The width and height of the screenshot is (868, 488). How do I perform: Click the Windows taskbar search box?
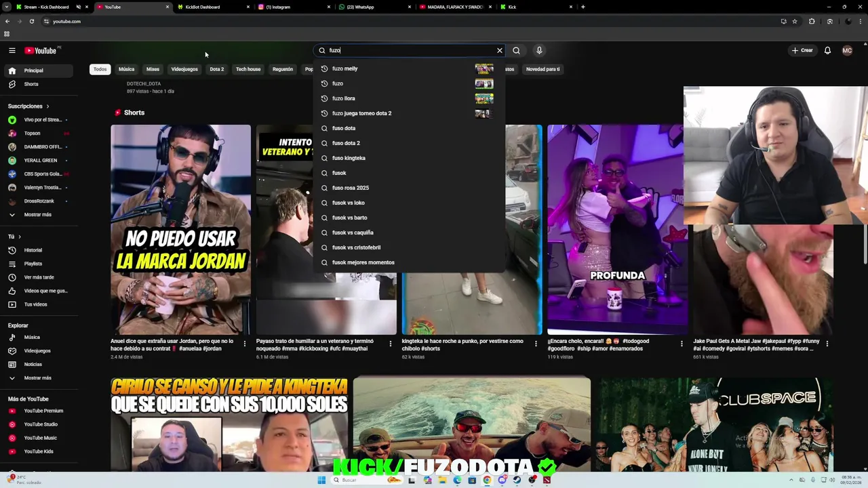367,480
